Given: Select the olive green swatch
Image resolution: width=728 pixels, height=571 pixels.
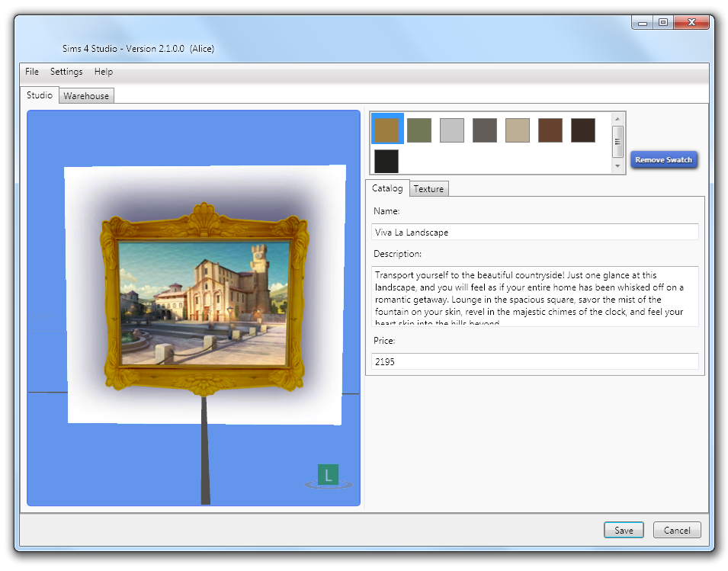Looking at the screenshot, I should pyautogui.click(x=419, y=129).
